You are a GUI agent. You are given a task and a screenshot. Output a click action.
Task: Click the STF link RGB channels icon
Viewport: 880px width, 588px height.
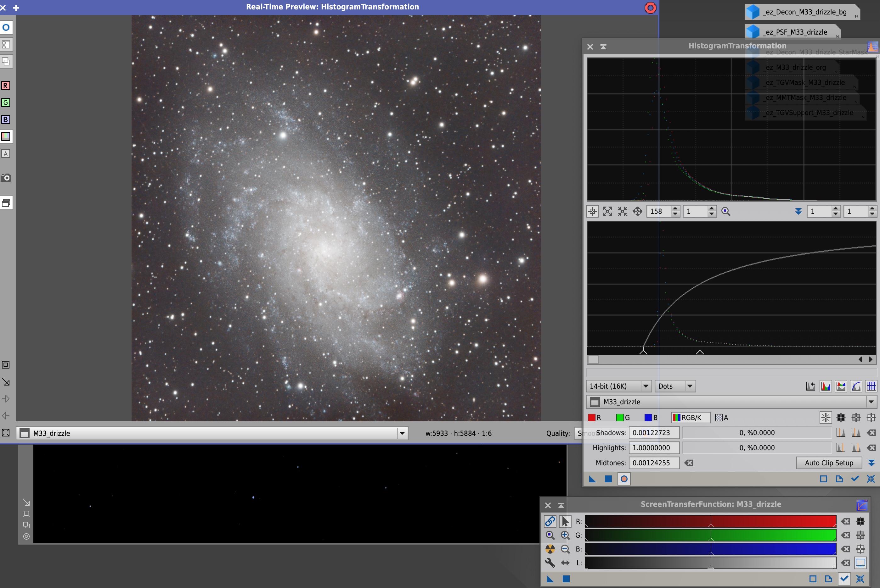pos(550,521)
